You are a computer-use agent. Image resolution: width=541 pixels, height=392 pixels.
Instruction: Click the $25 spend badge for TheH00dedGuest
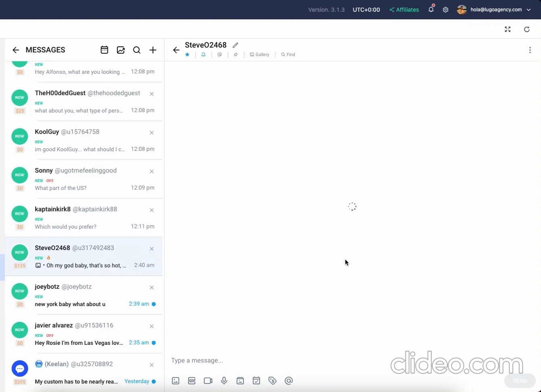(20, 111)
